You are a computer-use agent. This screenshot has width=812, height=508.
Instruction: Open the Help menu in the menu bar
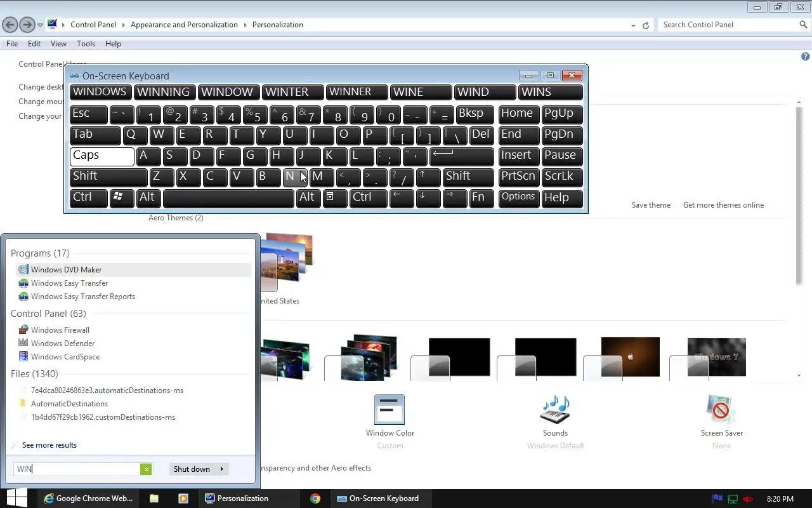113,44
